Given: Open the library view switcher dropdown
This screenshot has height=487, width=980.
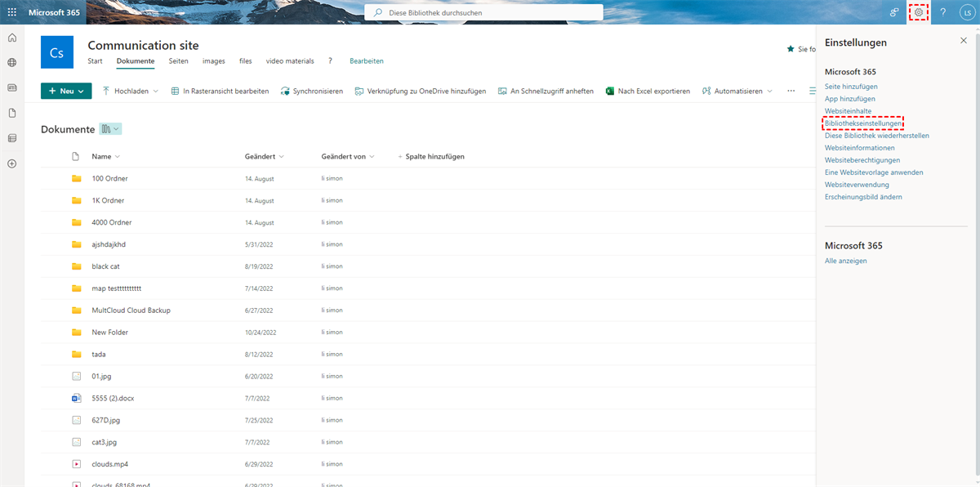Looking at the screenshot, I should (x=110, y=129).
